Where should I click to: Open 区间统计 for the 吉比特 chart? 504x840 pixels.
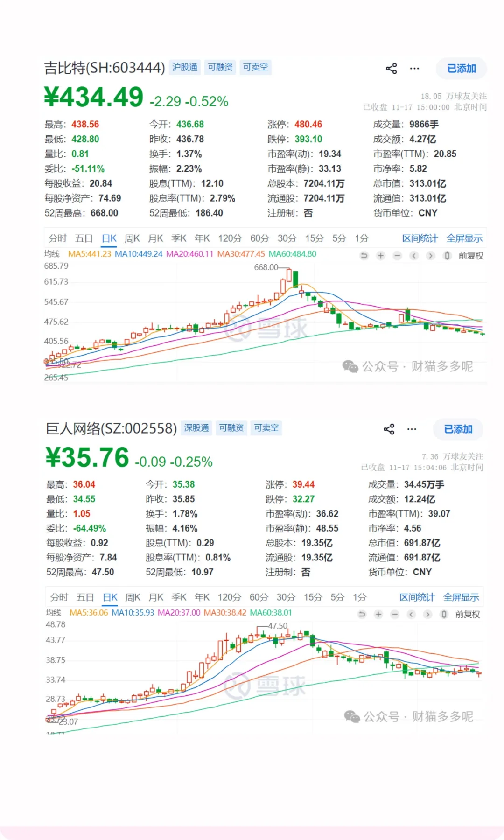coord(420,238)
